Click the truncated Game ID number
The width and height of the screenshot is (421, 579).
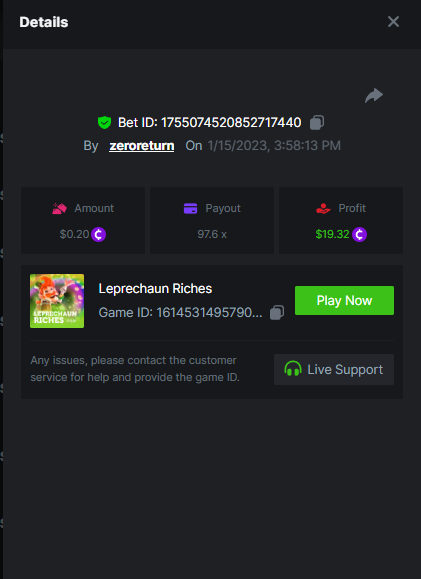click(x=209, y=312)
